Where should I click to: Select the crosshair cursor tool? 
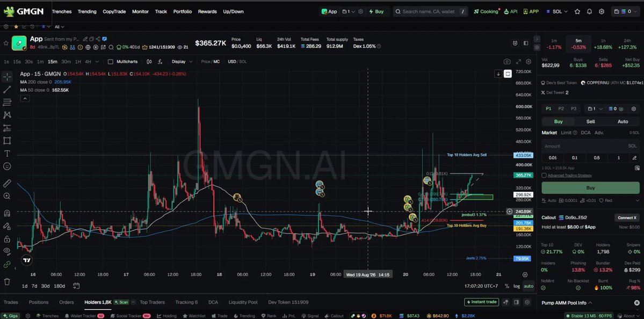pos(7,77)
